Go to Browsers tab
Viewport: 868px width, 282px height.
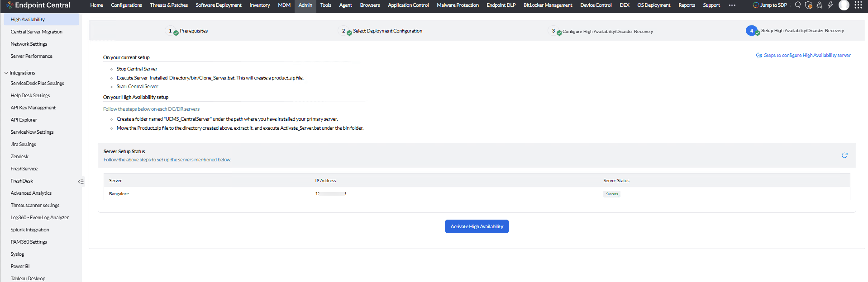point(370,5)
